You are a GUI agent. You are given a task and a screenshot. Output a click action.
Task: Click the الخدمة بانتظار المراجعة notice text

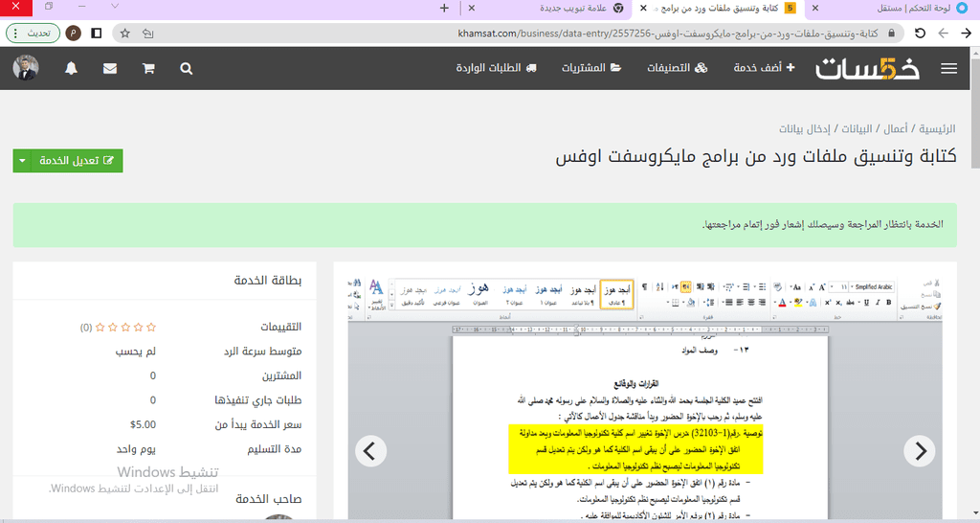(822, 224)
